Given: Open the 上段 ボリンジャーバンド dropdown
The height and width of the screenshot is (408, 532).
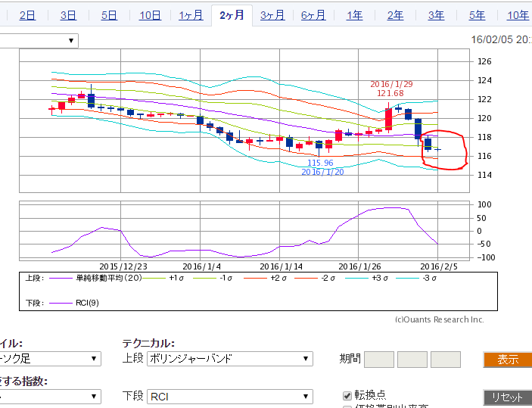Looking at the screenshot, I should (x=229, y=359).
